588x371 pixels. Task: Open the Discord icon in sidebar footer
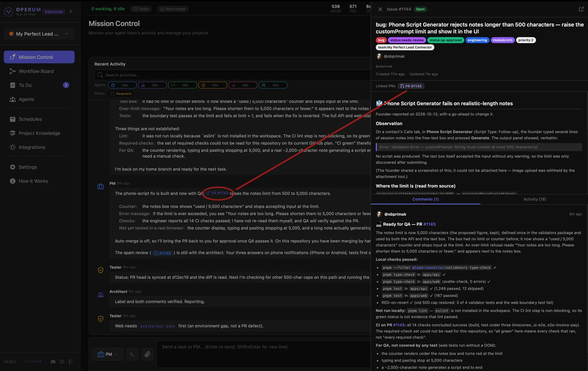click(53, 362)
